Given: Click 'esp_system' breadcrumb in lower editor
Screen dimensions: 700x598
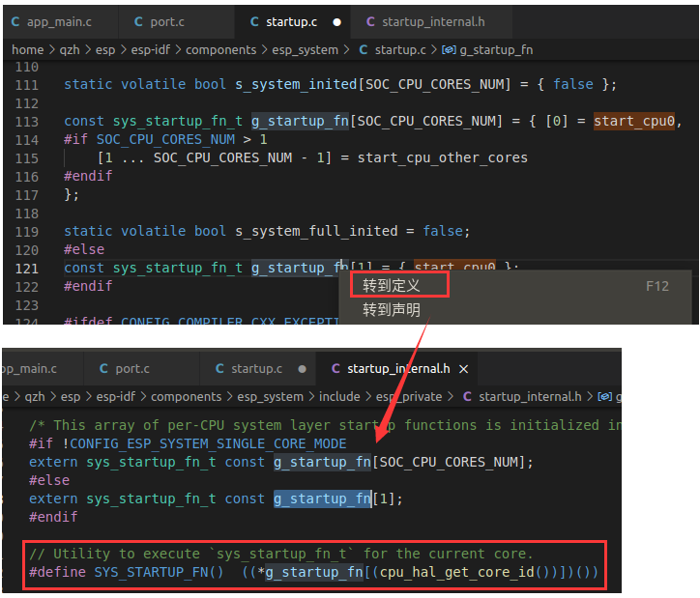Looking at the screenshot, I should coord(270,396).
